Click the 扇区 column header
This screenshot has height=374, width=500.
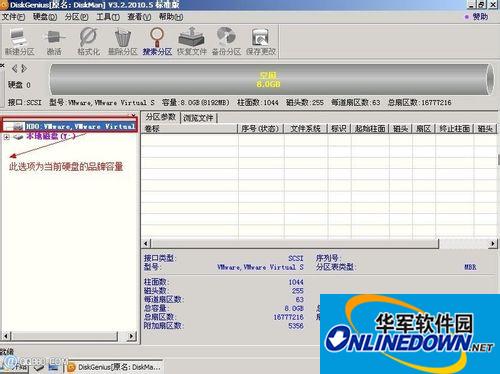pos(424,129)
